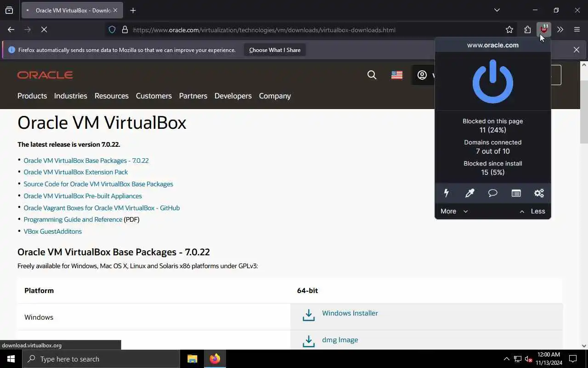
Task: Open the Partners menu
Action: [x=193, y=96]
